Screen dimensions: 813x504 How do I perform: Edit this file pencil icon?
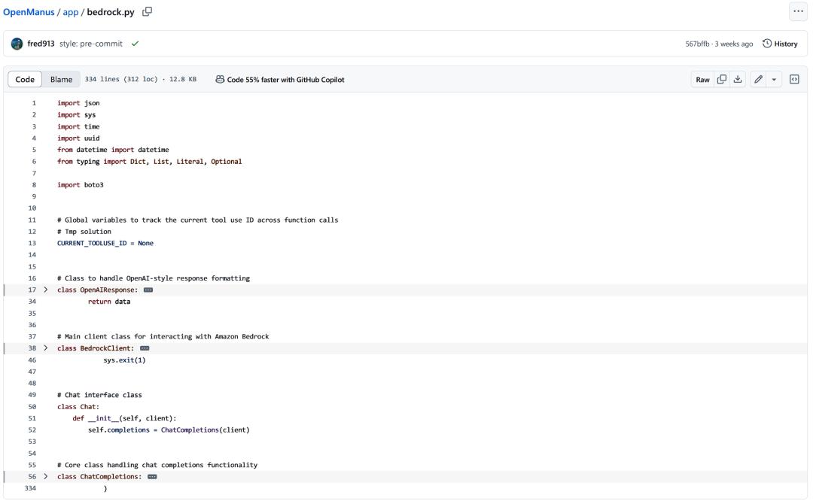coord(759,79)
